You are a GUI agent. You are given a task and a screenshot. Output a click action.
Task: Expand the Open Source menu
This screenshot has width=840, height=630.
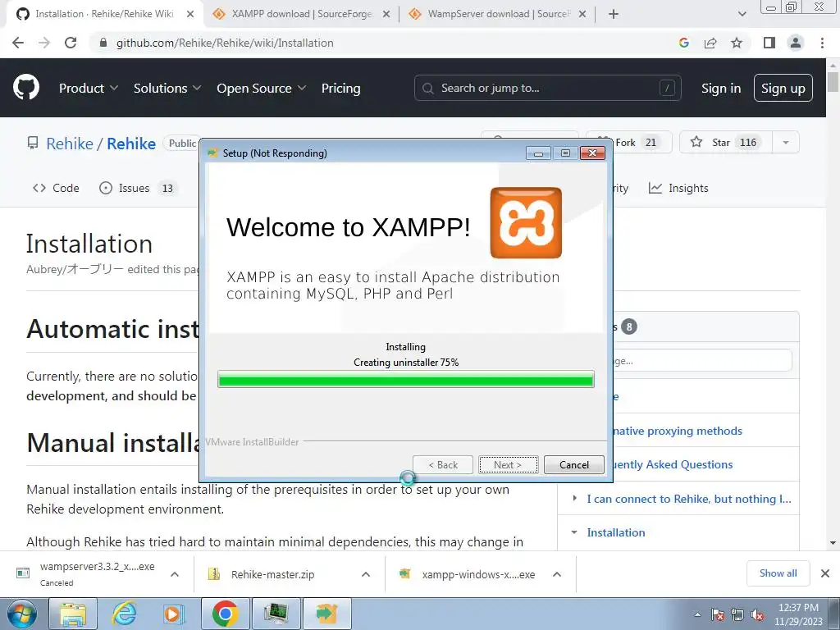coord(261,89)
